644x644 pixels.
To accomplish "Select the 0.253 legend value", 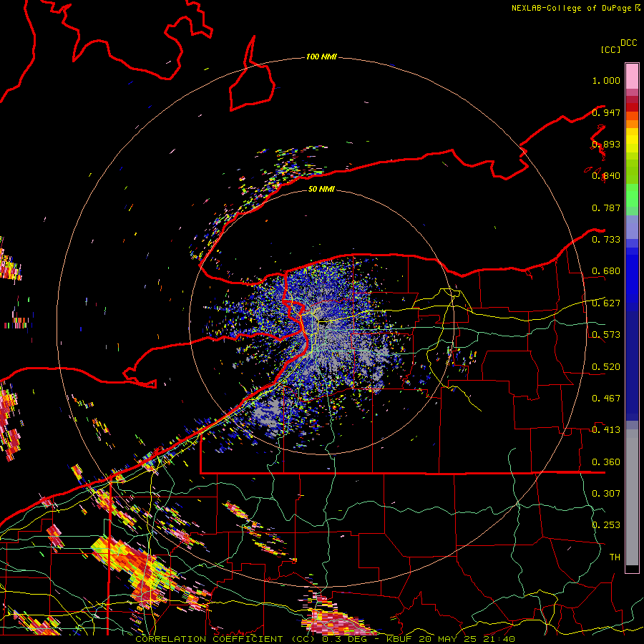I will point(606,525).
